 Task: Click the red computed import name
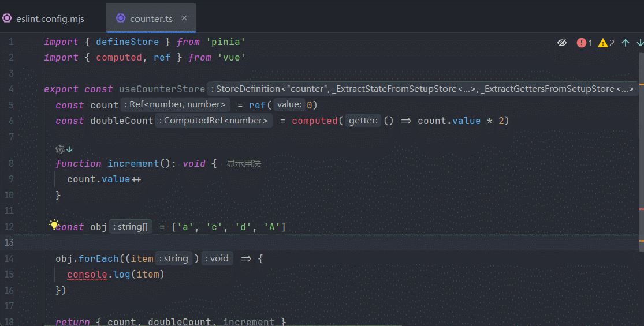click(x=119, y=57)
